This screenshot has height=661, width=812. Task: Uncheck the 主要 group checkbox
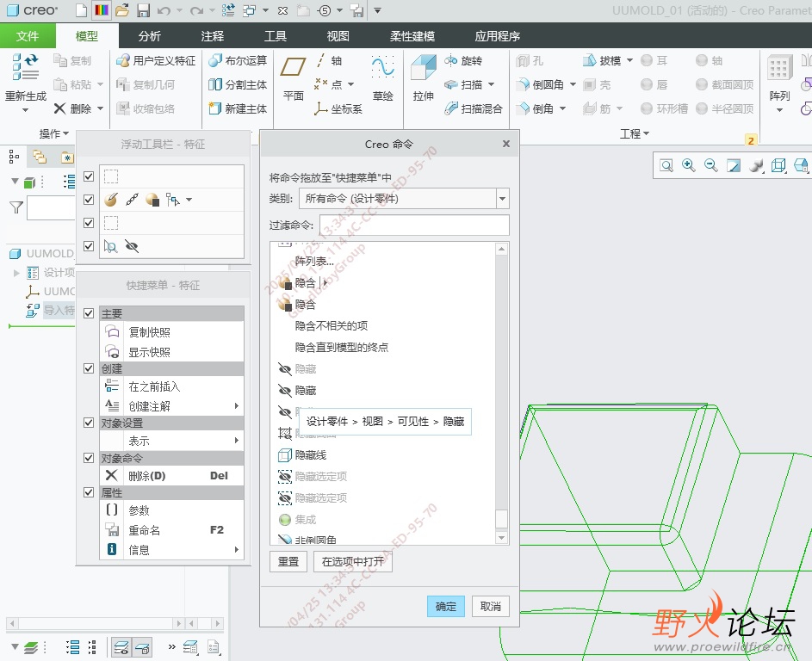click(x=89, y=313)
